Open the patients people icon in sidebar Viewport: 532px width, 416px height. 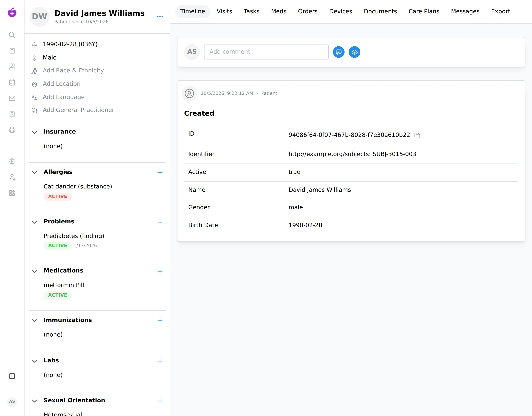click(x=12, y=67)
